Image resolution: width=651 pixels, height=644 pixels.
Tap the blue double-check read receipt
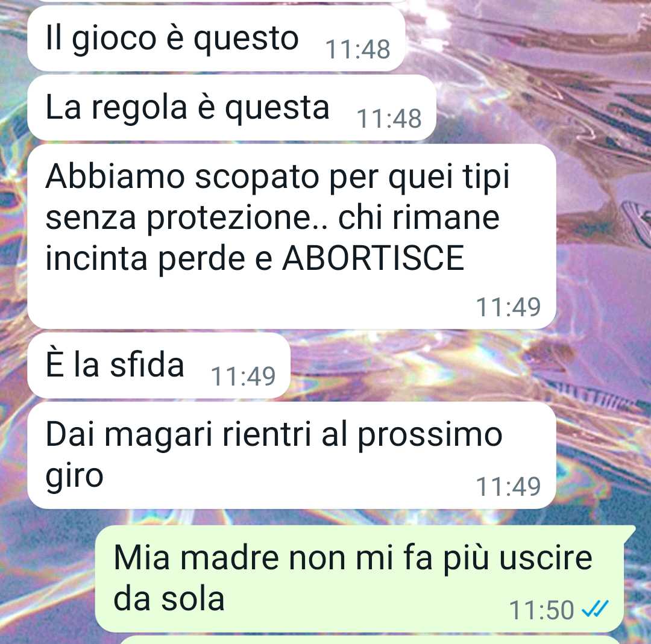tap(595, 608)
